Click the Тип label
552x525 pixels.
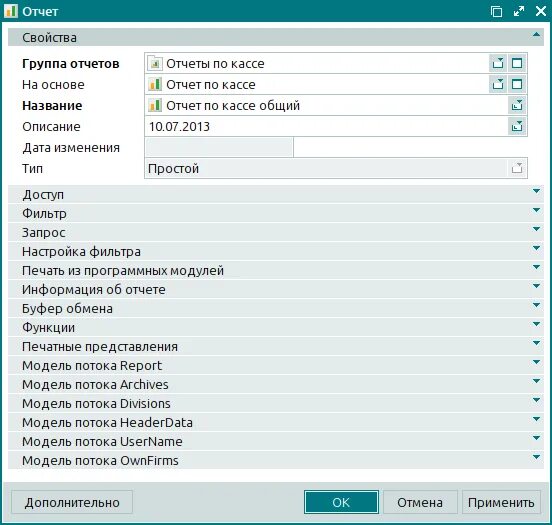(32, 168)
